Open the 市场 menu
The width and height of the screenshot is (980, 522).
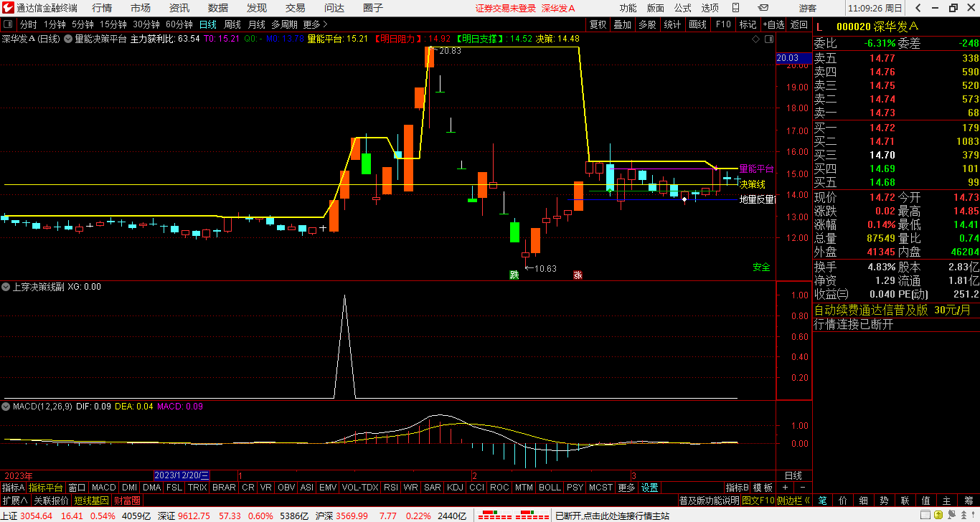click(141, 8)
